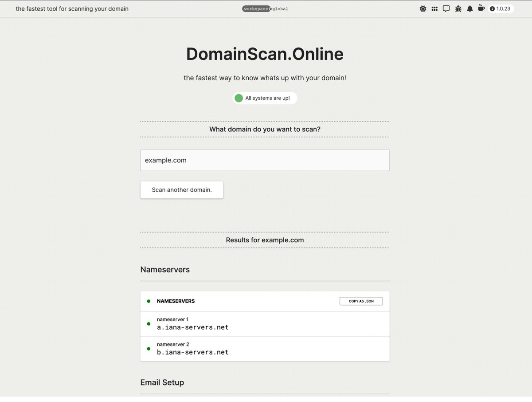Click the buy-me-a-coffee cup icon

click(x=481, y=8)
